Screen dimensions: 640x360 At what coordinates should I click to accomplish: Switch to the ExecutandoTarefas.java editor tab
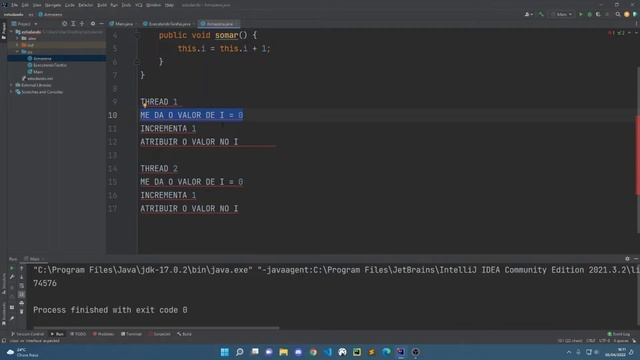[167, 24]
